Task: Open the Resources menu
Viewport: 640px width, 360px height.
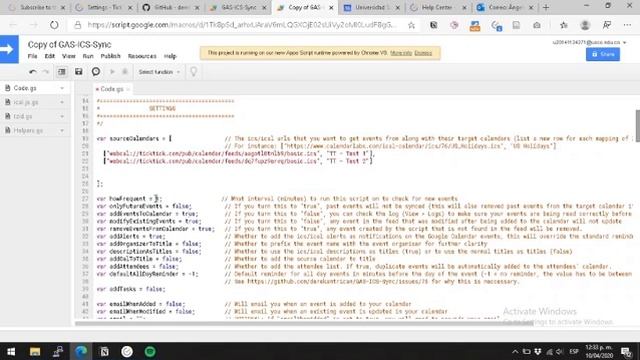Action: tap(142, 56)
